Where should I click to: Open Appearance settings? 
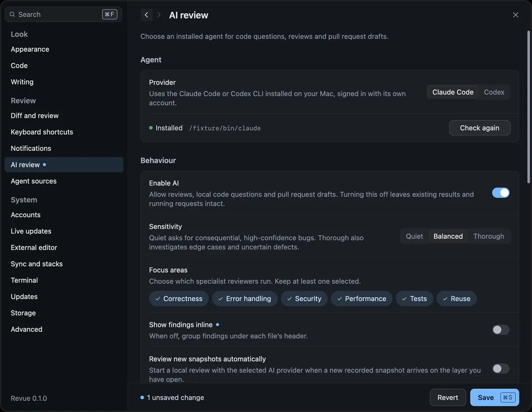coord(64,49)
